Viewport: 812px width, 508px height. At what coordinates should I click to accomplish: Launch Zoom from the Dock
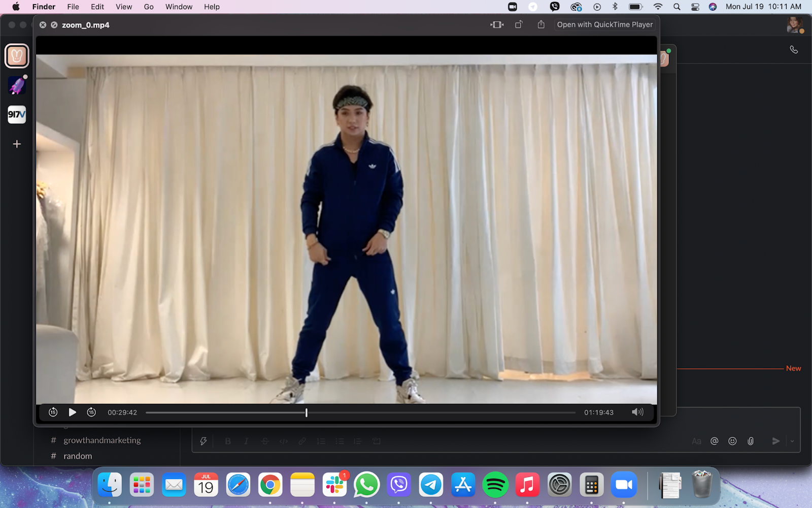point(624,485)
